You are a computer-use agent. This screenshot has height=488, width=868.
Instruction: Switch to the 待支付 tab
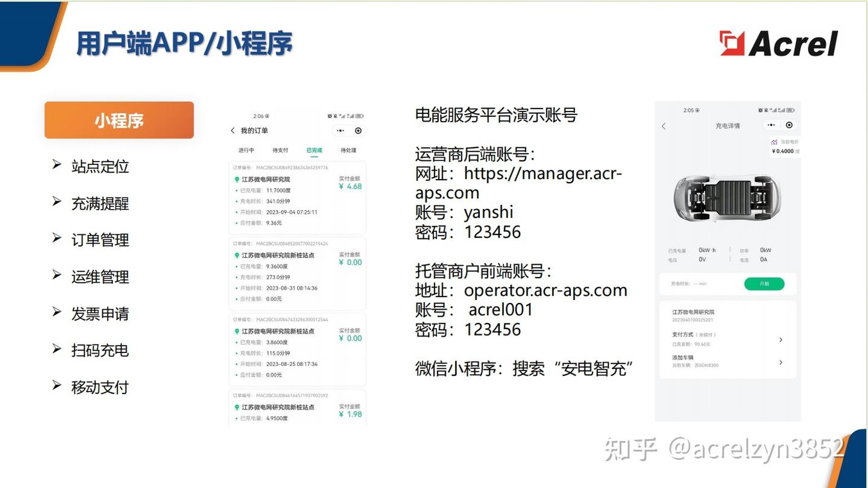[x=280, y=150]
